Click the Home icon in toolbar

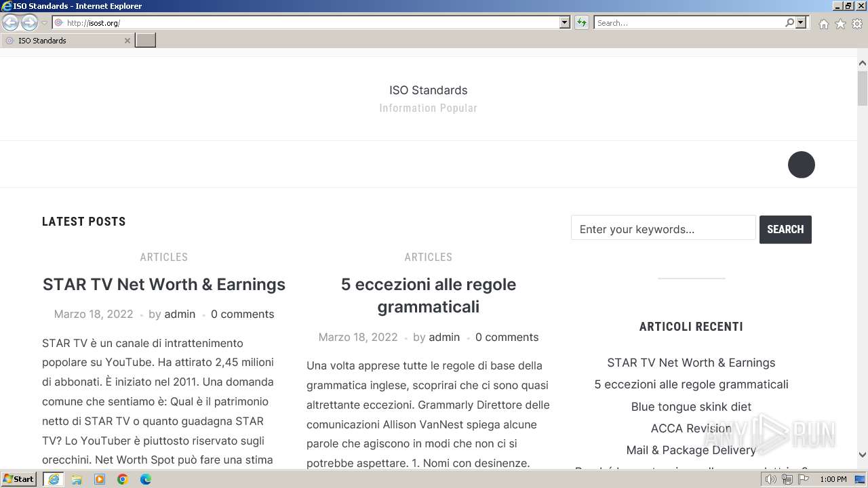823,24
